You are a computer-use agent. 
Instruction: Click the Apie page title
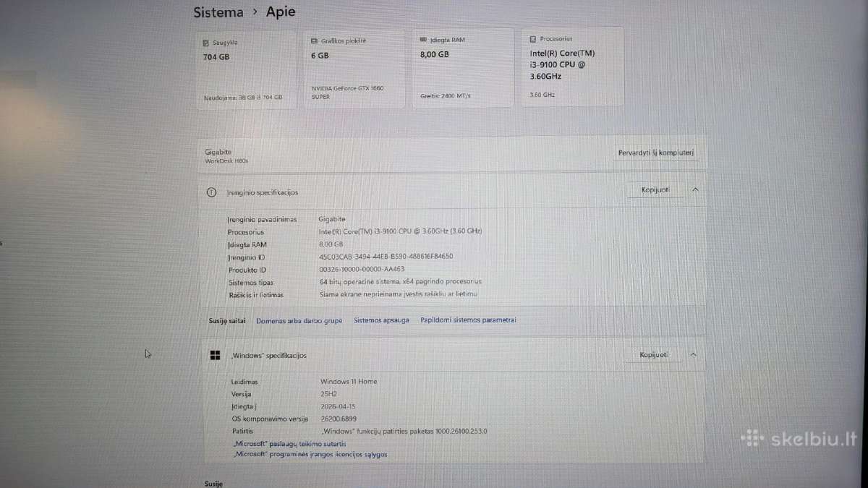coord(281,12)
